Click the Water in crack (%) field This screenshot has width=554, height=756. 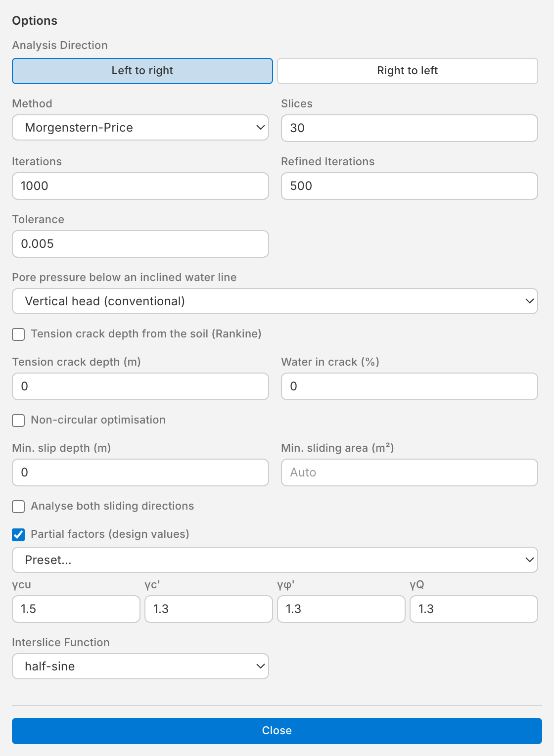click(x=410, y=386)
